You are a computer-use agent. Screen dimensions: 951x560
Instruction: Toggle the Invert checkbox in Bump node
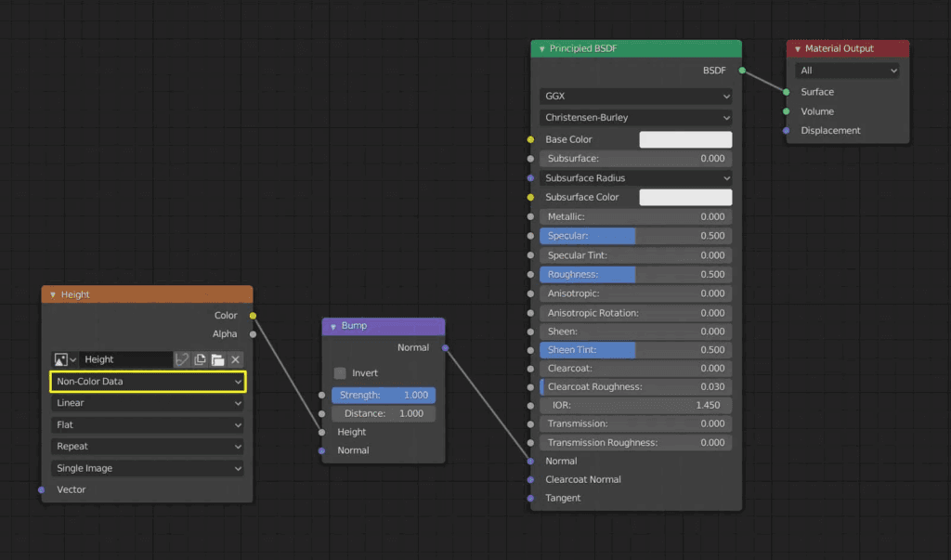point(340,373)
